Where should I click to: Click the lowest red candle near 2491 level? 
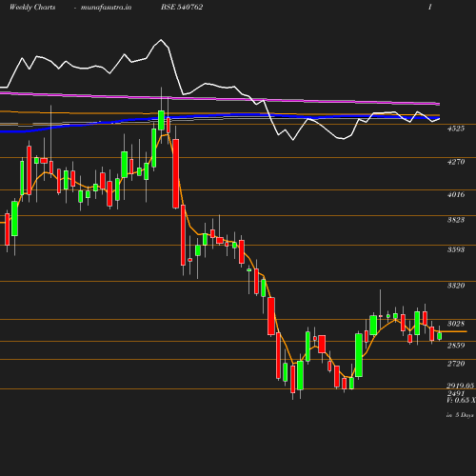click(293, 379)
